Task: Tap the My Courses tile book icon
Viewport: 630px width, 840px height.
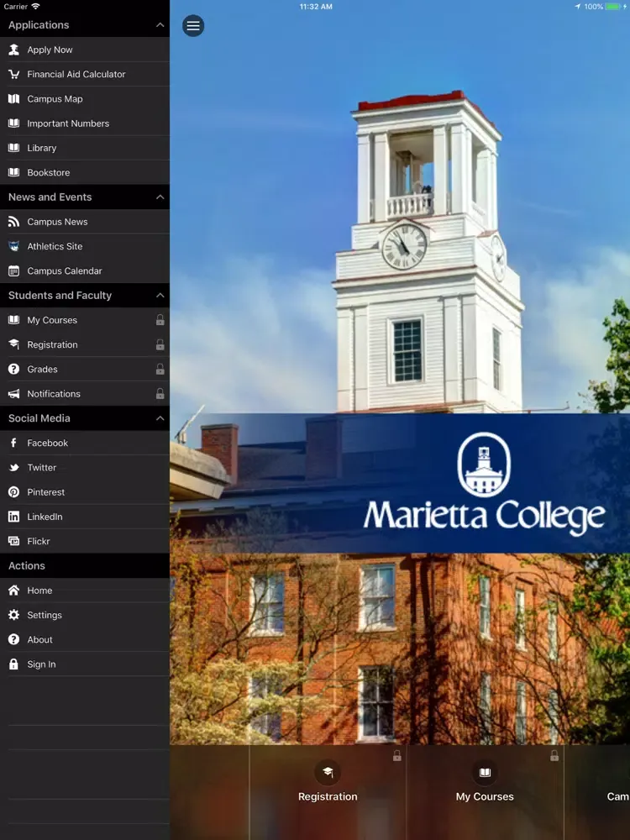Action: 485,773
